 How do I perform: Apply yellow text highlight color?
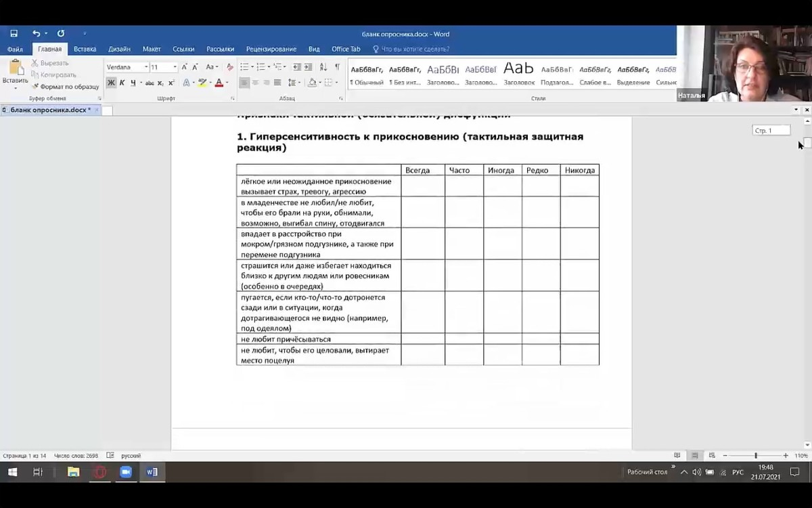202,83
